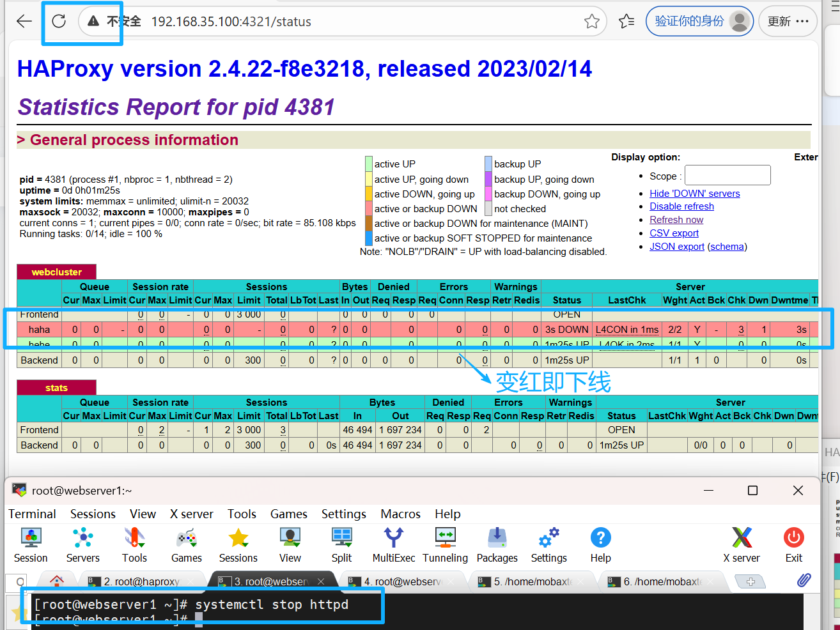
Task: Open the Servers icon in MobaXterm toolbar
Action: pos(83,538)
